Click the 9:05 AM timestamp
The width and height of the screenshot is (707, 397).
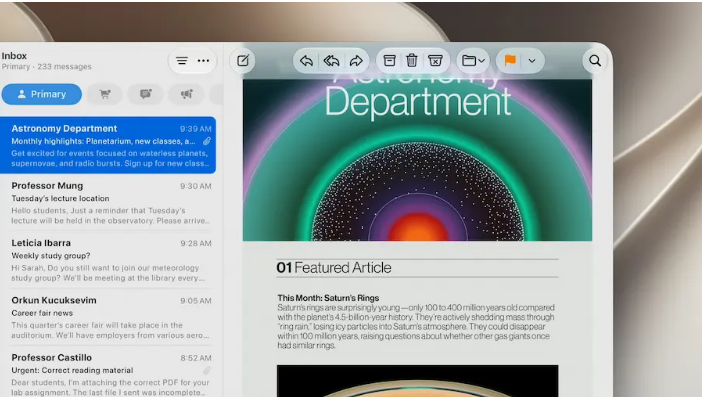196,300
